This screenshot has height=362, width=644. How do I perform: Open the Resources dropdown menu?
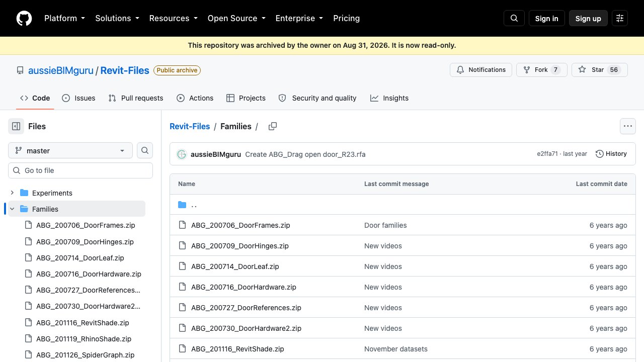click(173, 18)
